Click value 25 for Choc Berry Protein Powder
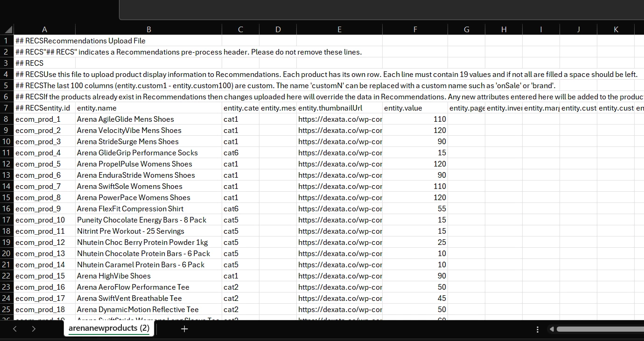 point(415,242)
